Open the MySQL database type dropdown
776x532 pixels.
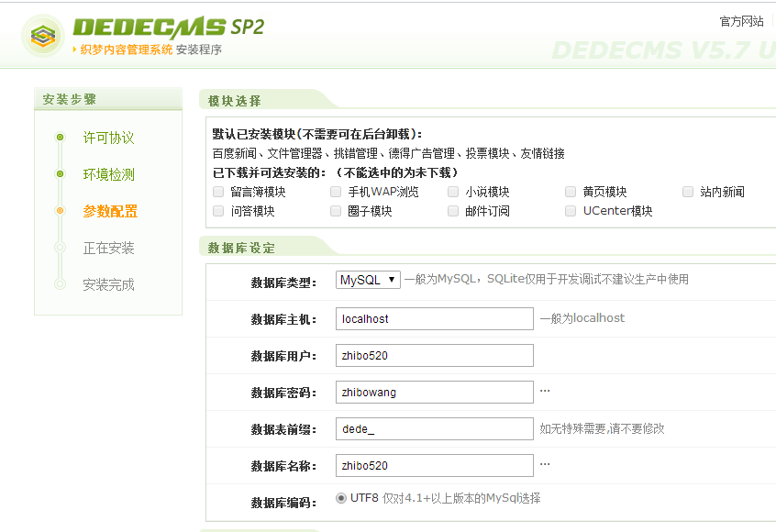(x=368, y=280)
